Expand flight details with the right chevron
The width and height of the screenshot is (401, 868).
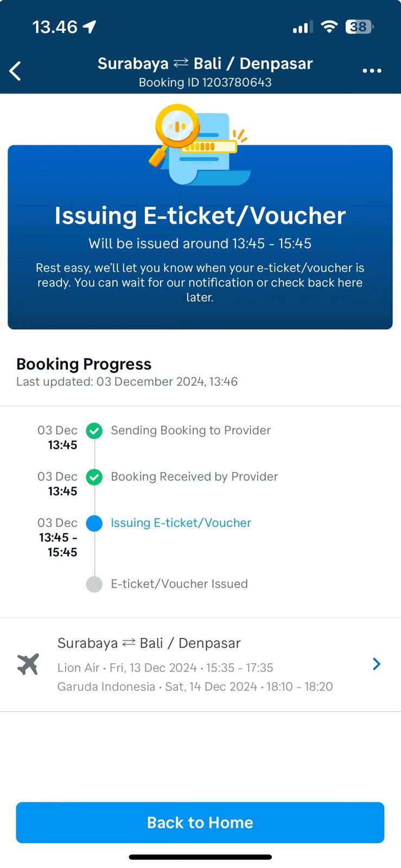(377, 664)
